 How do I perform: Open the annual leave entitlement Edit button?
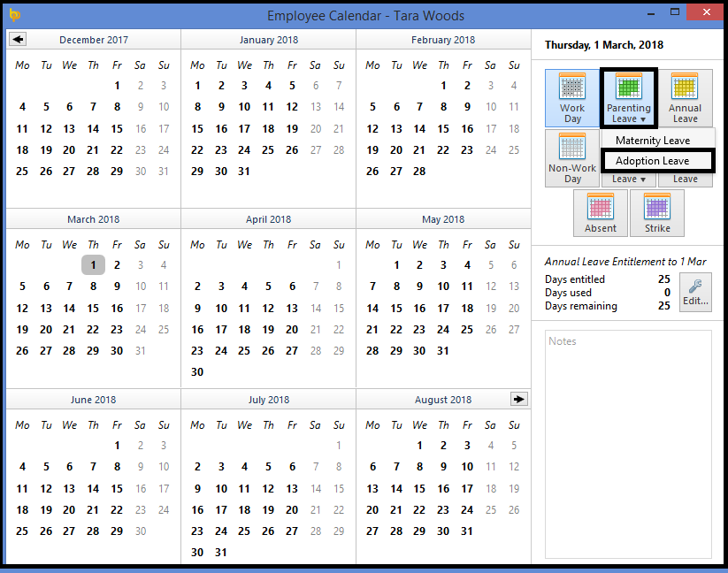695,292
